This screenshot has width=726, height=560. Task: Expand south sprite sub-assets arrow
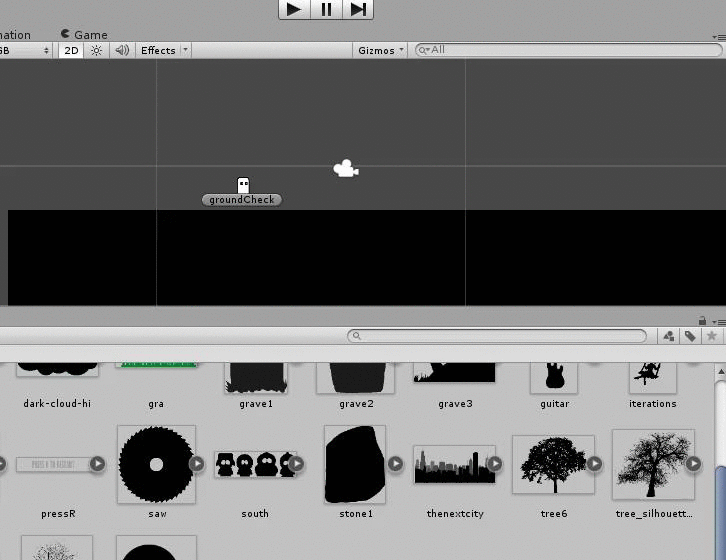point(296,464)
